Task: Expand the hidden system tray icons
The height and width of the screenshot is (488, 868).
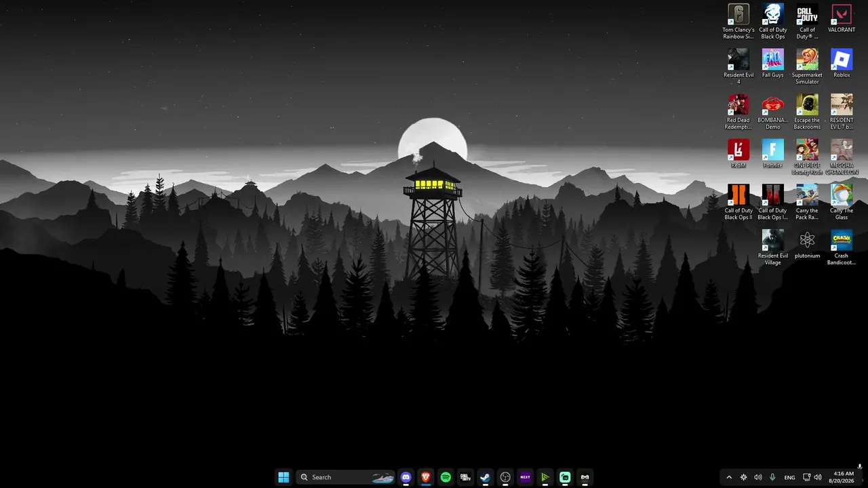Action: point(729,477)
